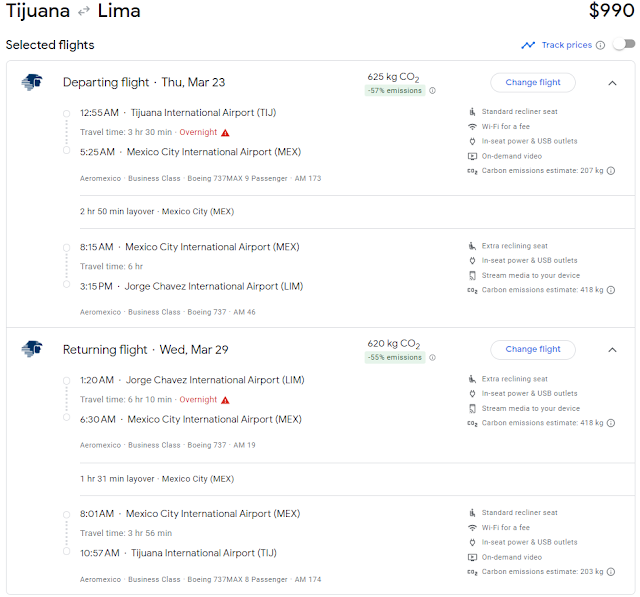Click Extra reclining seat icon for AM 19
The width and height of the screenshot is (640, 597).
pos(472,379)
